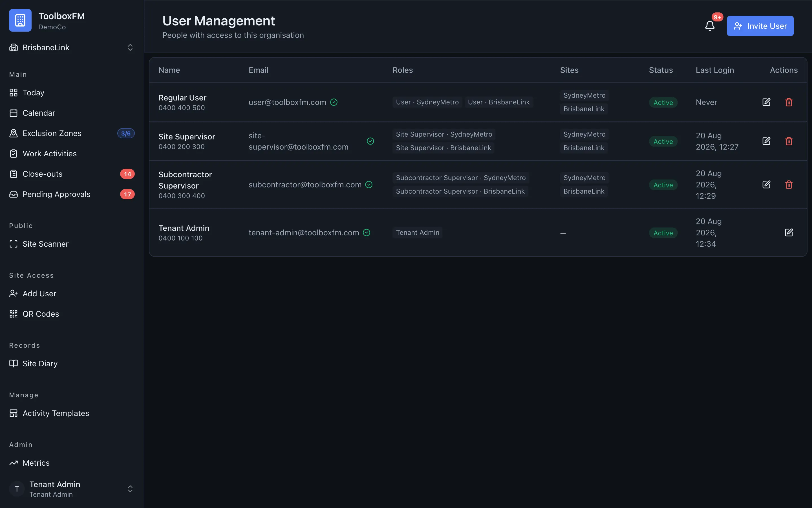Open Add User under Site Access

(x=72, y=294)
